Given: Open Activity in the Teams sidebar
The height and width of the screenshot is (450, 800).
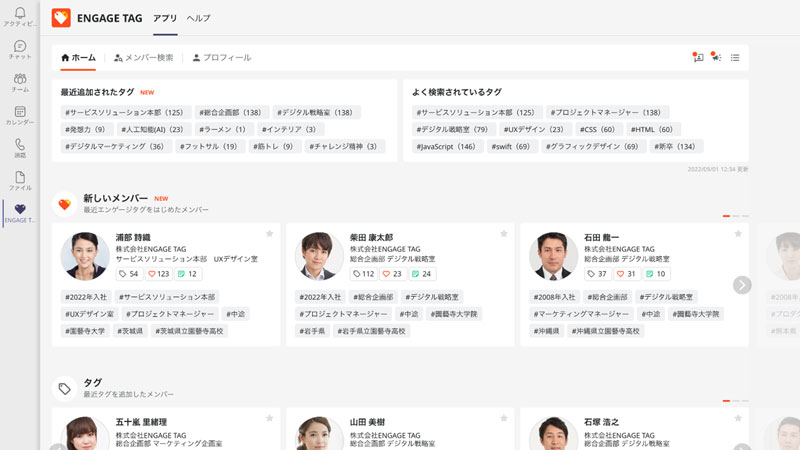Looking at the screenshot, I should pyautogui.click(x=20, y=17).
